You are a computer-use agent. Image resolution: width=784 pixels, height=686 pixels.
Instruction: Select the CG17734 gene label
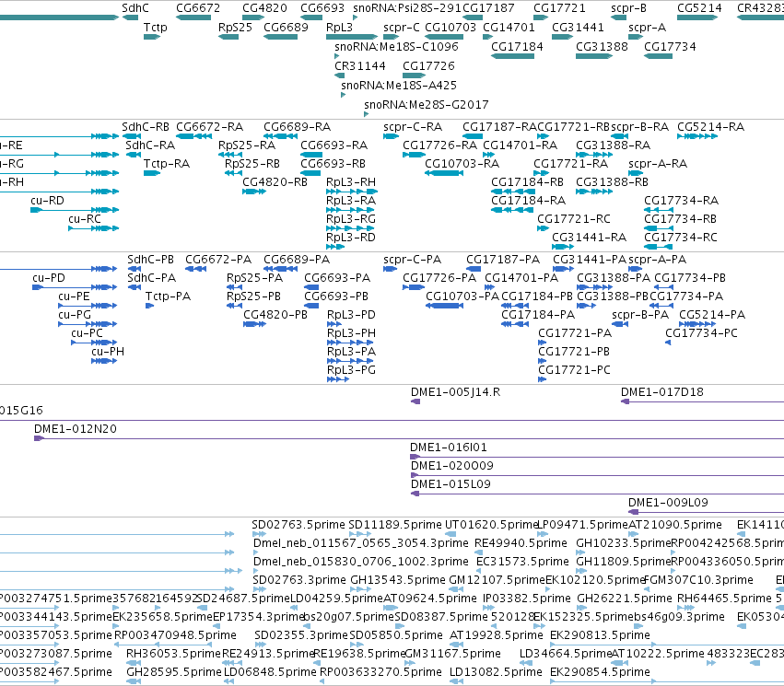670,47
